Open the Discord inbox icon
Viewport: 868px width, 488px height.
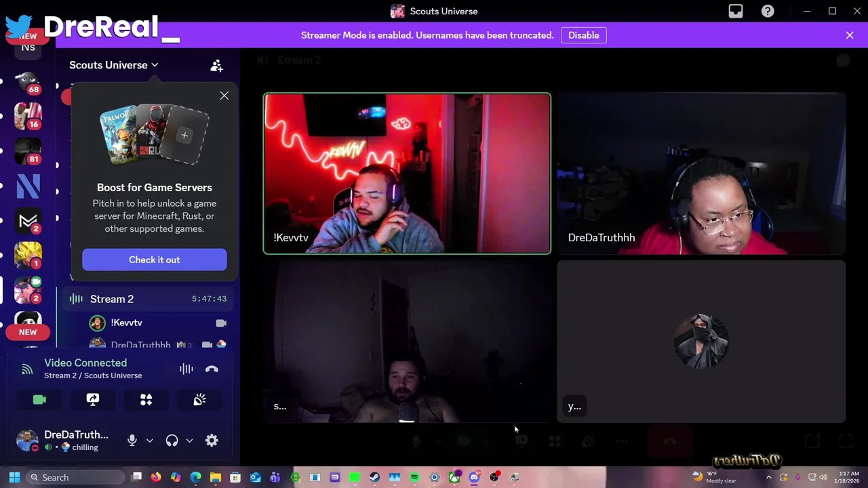click(x=736, y=12)
